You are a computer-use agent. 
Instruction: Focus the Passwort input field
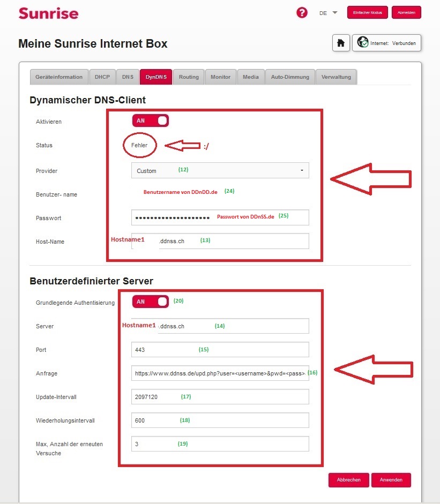[x=220, y=217]
